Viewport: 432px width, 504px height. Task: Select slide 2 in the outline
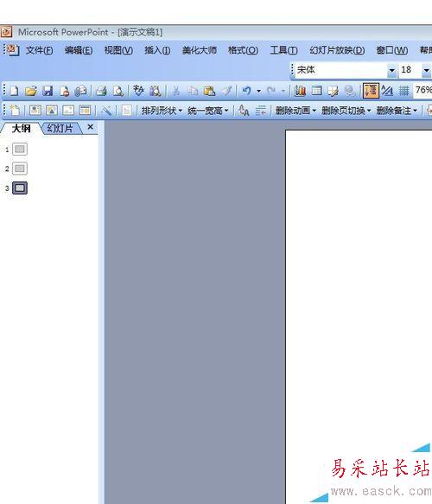point(20,169)
